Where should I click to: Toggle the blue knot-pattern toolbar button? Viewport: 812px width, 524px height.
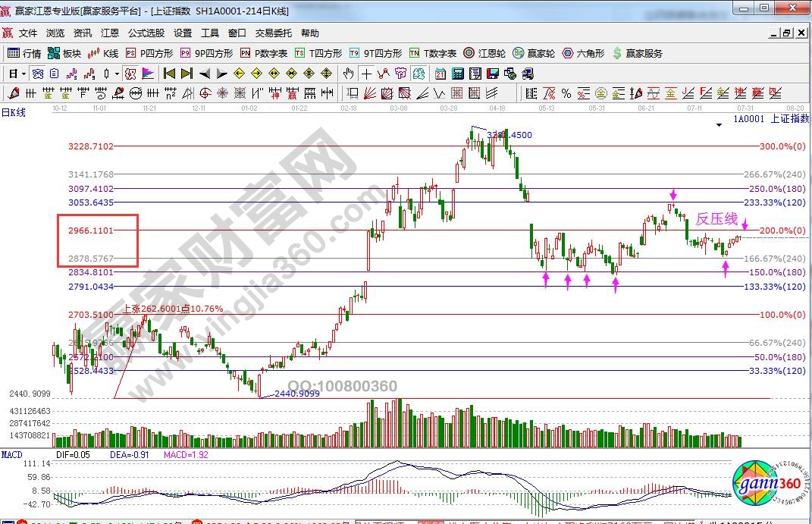pos(37,74)
